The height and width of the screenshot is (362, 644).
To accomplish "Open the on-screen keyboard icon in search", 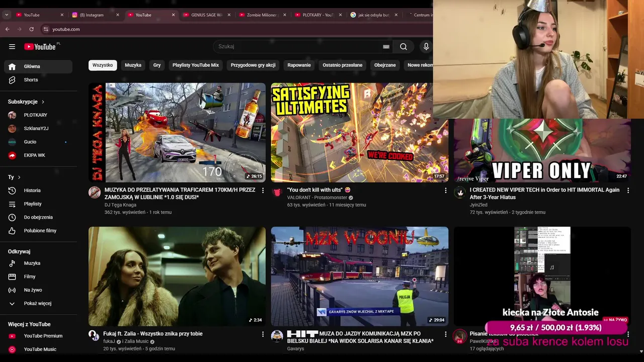I will (386, 47).
